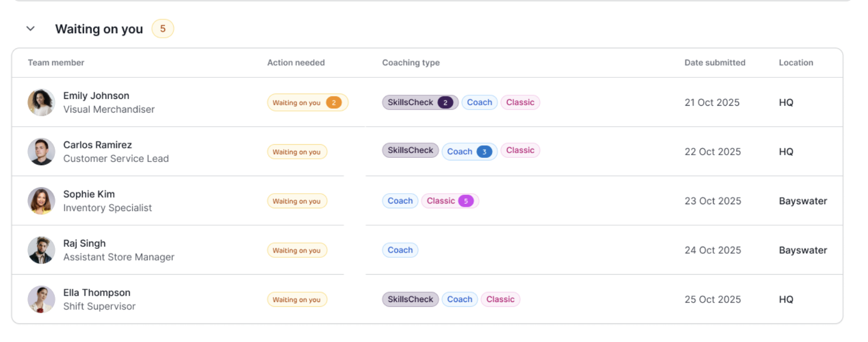
Task: Click the Location column header
Action: pyautogui.click(x=796, y=63)
